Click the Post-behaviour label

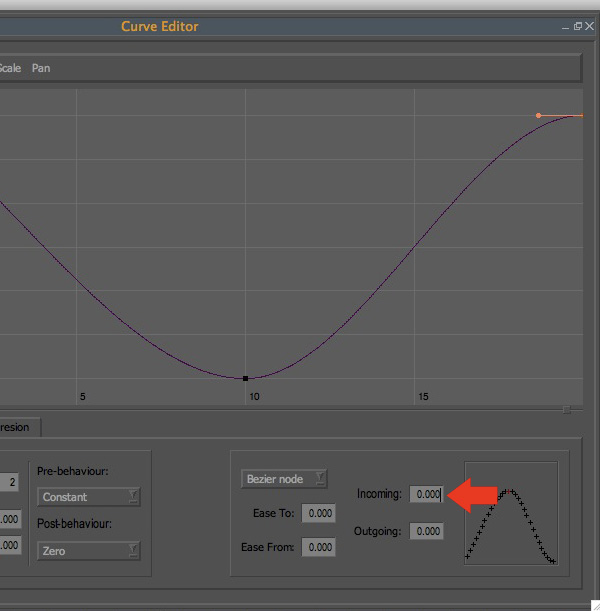74,524
